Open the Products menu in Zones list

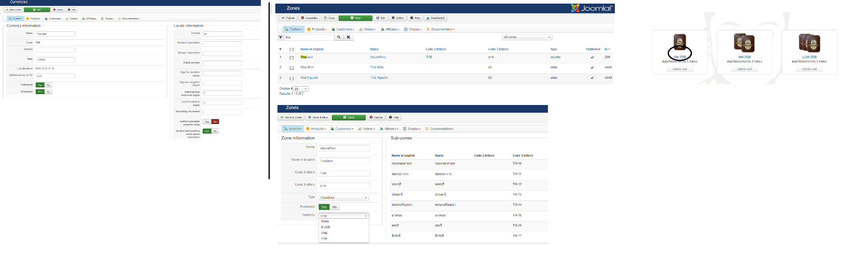(x=316, y=29)
